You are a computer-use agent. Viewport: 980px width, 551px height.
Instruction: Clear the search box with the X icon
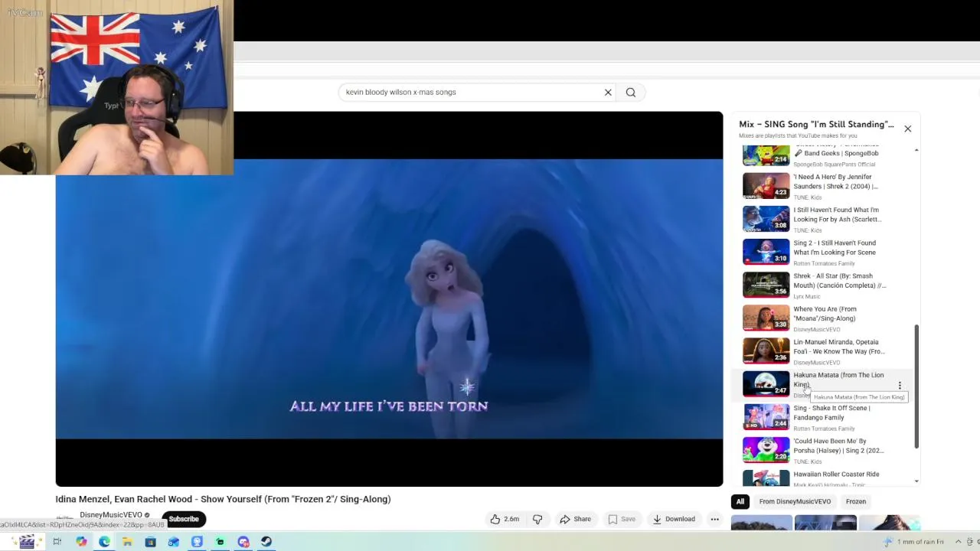608,93
